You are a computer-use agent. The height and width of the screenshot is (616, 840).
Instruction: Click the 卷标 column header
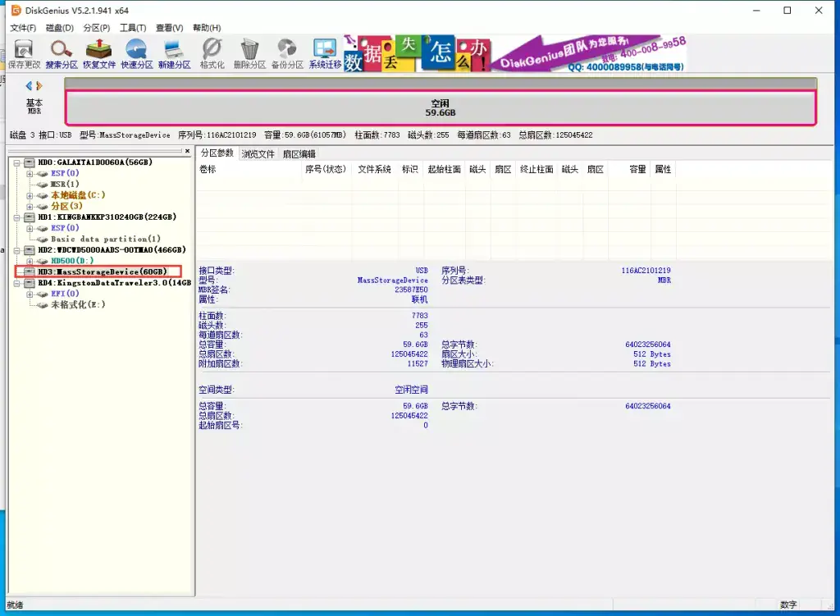point(208,169)
